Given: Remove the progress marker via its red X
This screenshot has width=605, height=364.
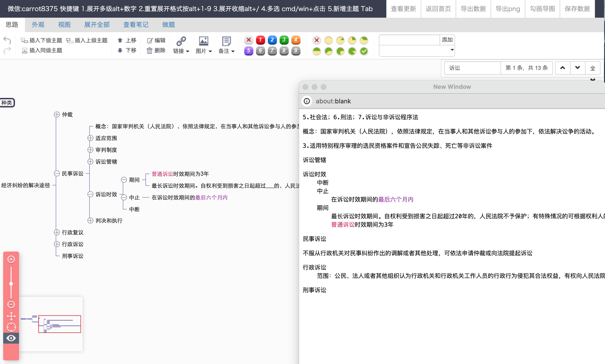Looking at the screenshot, I should tap(317, 40).
